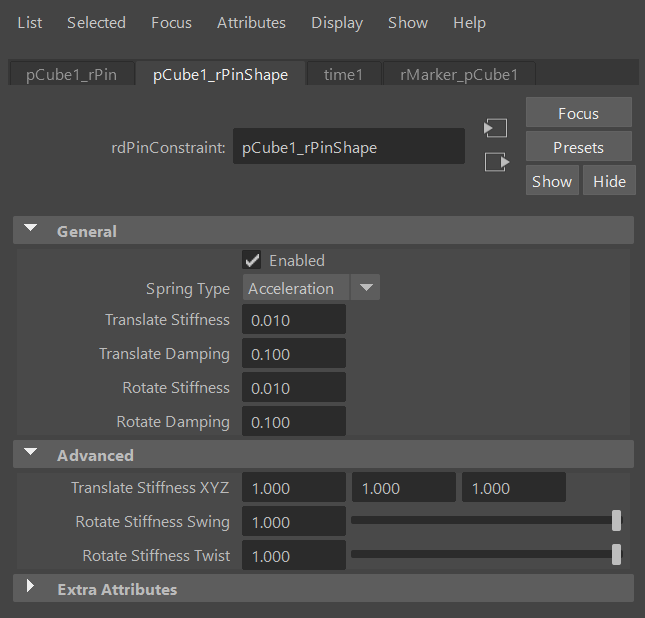Expand the Extra Attributes section
Image resolution: width=645 pixels, height=618 pixels.
pyautogui.click(x=31, y=589)
